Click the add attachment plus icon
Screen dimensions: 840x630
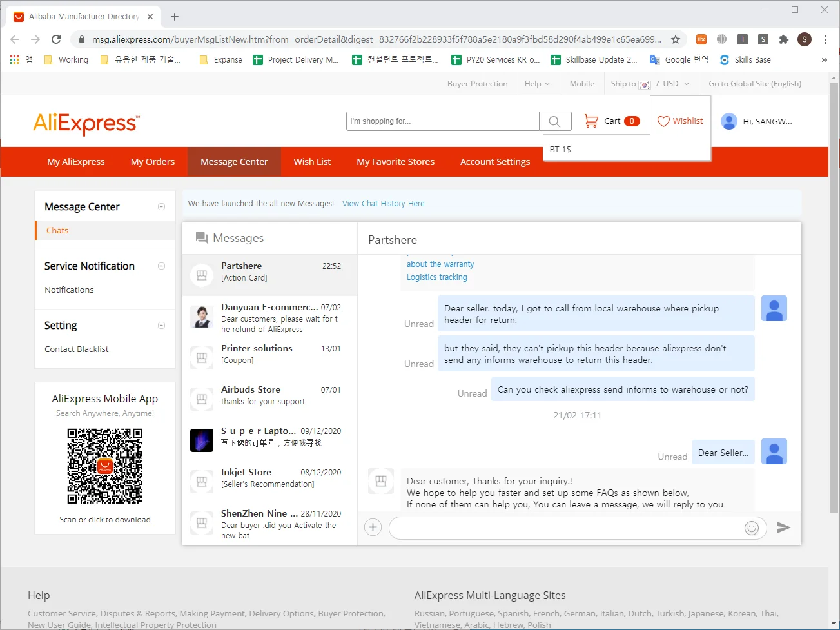point(373,527)
